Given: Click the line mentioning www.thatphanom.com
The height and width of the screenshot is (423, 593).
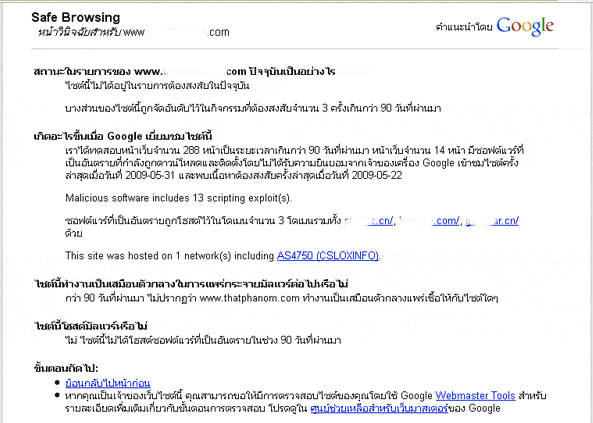Looking at the screenshot, I should pyautogui.click(x=282, y=298).
